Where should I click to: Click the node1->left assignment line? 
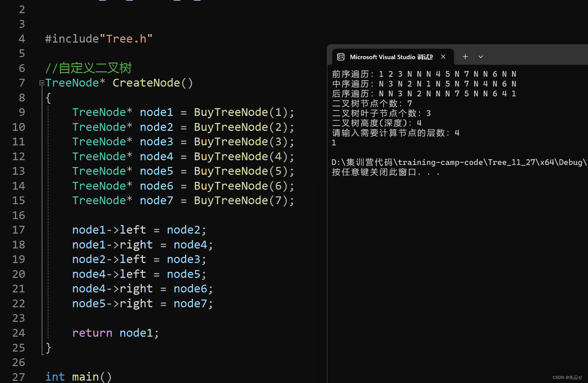(x=139, y=230)
